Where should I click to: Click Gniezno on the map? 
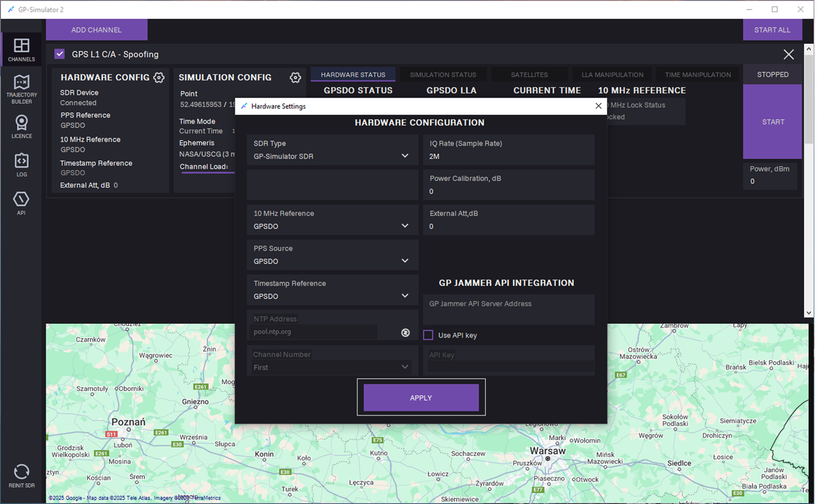click(195, 402)
